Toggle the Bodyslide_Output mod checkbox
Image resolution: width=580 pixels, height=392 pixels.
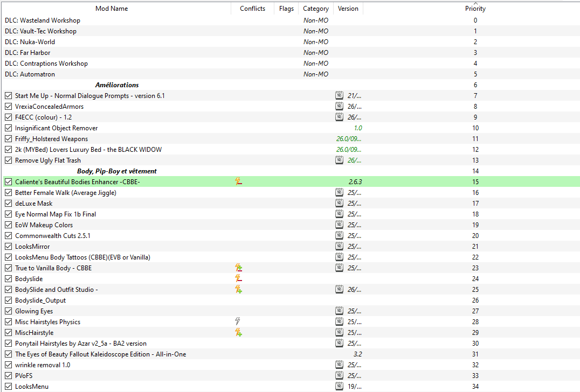coord(9,300)
